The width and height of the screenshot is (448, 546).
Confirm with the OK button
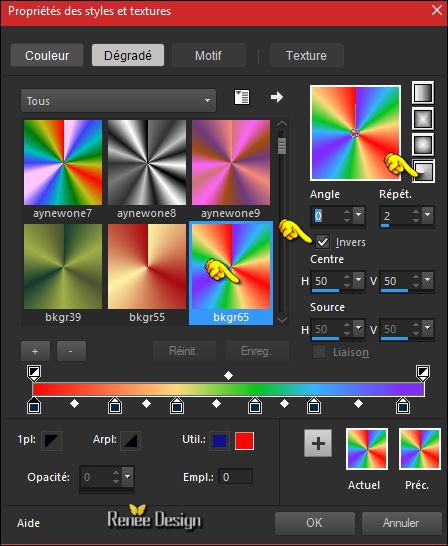314,523
